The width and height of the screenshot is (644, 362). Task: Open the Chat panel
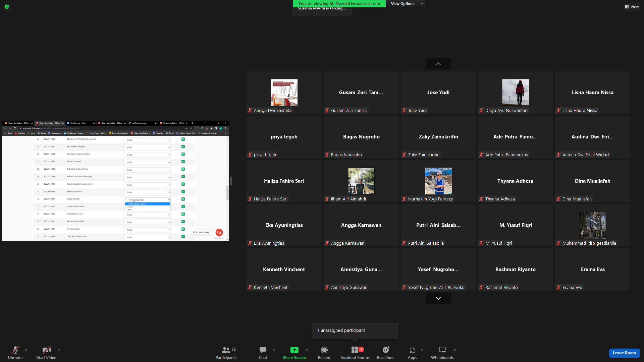[263, 353]
